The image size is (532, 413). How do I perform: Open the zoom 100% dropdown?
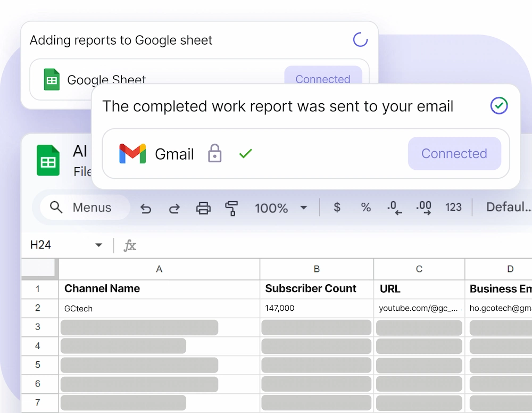tap(281, 208)
